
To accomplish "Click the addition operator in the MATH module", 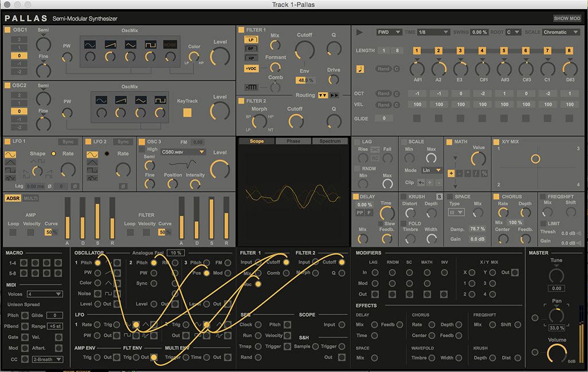I will [x=451, y=174].
